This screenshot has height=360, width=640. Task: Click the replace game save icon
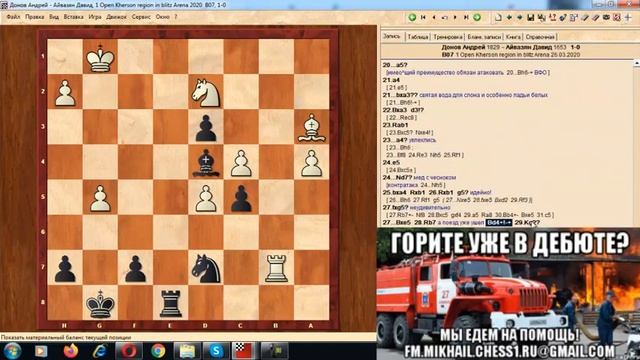[x=542, y=18]
